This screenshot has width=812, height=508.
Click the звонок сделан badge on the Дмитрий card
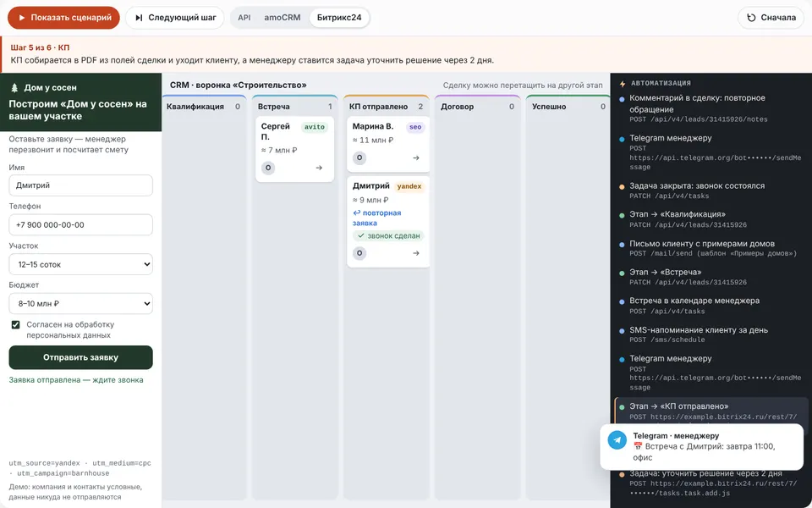[x=388, y=236]
